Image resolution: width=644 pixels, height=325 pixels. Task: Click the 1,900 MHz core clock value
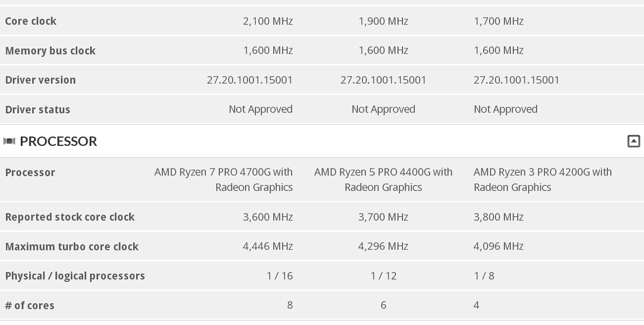[x=383, y=21]
